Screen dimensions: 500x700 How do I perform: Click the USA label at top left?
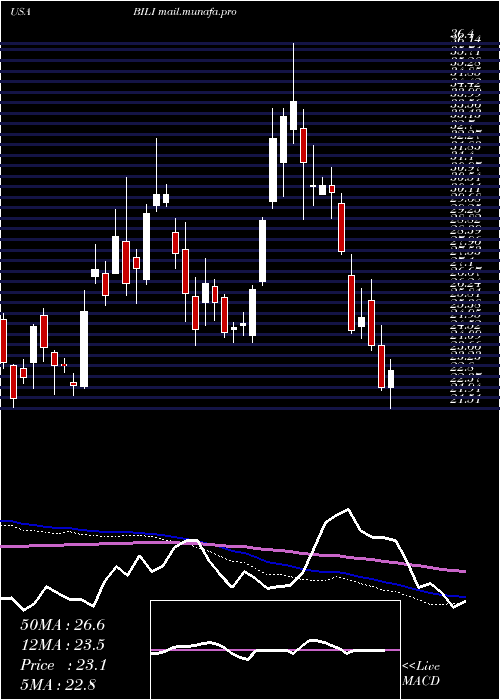click(x=21, y=12)
